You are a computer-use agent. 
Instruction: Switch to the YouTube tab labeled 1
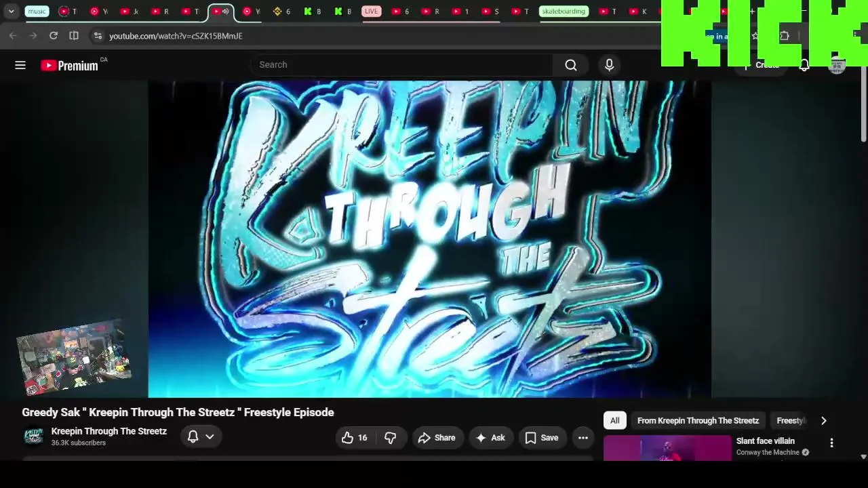click(x=460, y=12)
